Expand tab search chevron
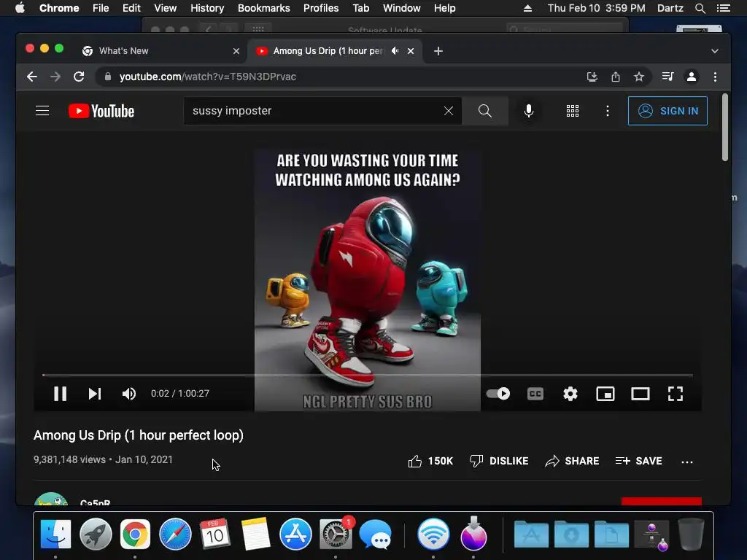Image resolution: width=747 pixels, height=560 pixels. point(715,51)
